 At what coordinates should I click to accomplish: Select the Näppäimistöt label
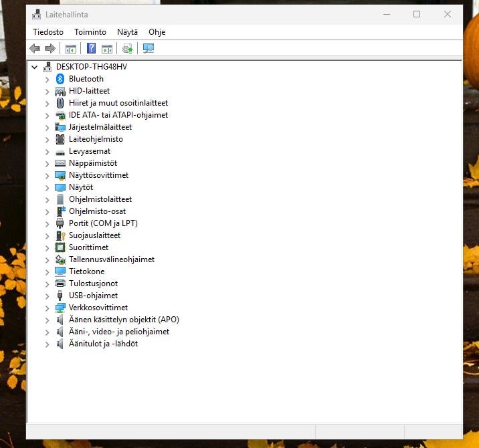93,163
